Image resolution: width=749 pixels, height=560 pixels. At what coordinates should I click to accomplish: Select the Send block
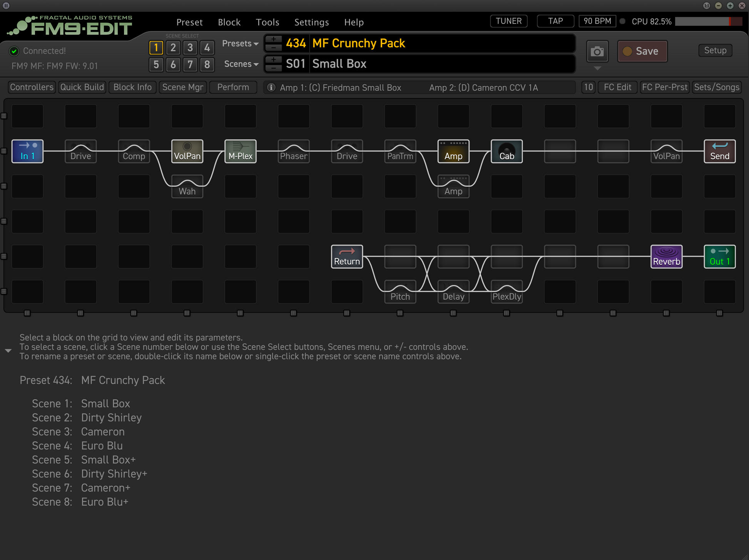[x=719, y=151]
